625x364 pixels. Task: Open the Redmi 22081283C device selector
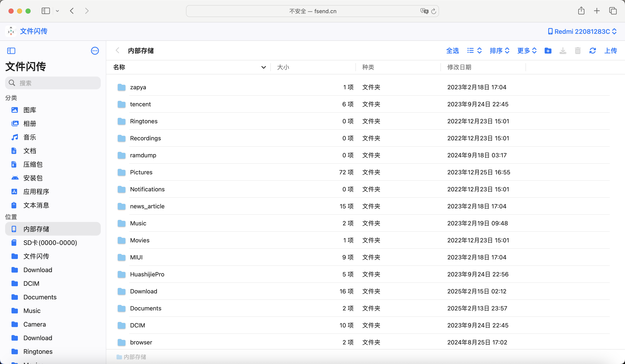tap(582, 31)
